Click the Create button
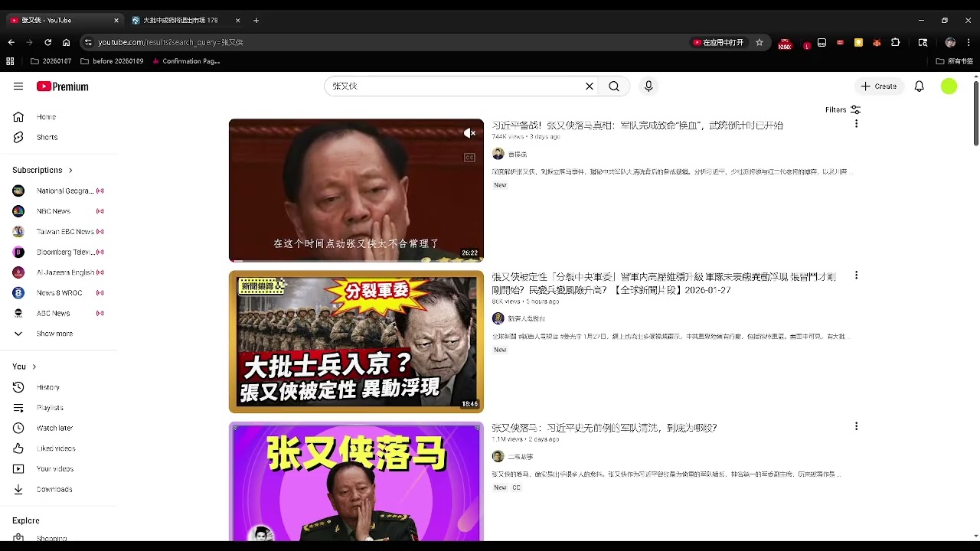This screenshot has width=980, height=551. click(879, 86)
